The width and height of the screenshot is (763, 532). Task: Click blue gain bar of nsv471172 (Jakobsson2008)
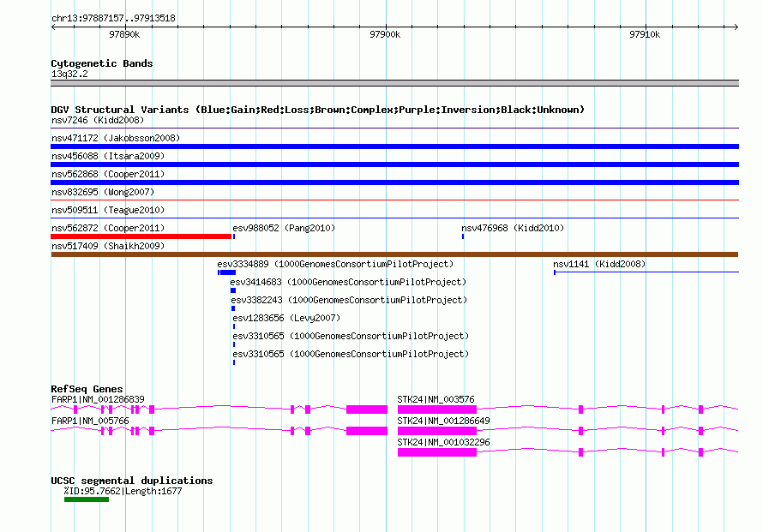[394, 146]
